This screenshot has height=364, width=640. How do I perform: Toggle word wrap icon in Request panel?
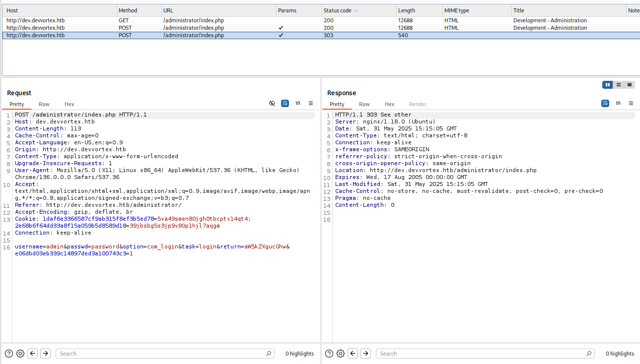coord(285,103)
